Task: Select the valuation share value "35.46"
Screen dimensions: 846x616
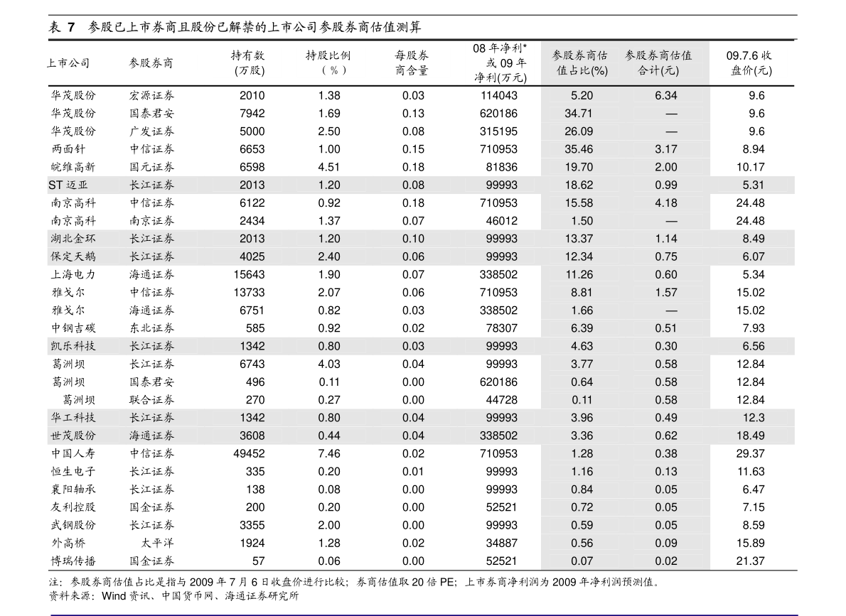Action: click(x=579, y=149)
